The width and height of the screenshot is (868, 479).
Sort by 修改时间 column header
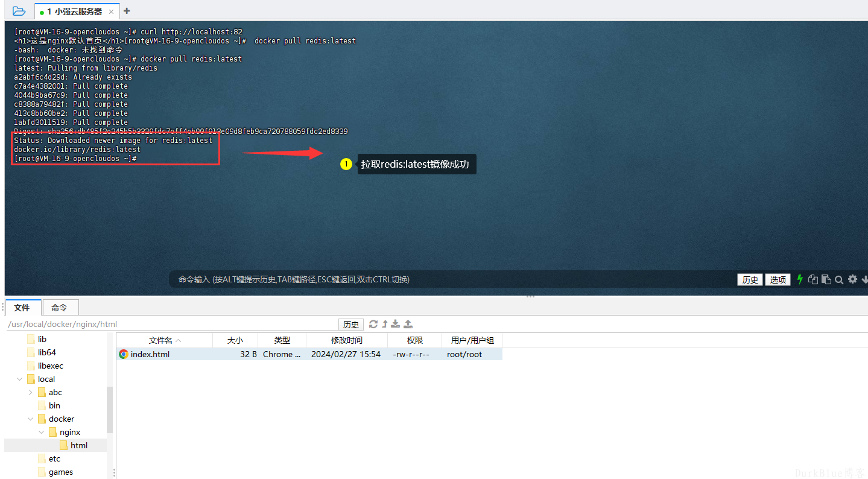(347, 341)
